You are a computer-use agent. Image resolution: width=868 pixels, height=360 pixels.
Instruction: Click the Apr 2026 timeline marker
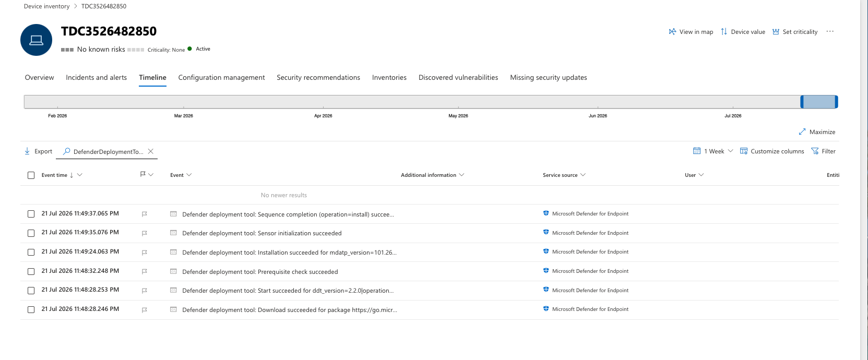coord(323,116)
